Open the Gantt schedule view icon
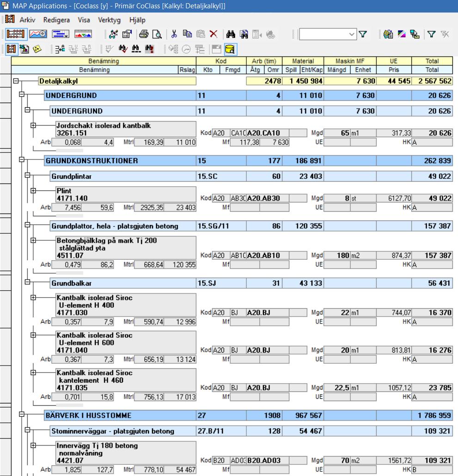This screenshot has width=458, height=476. (x=61, y=34)
